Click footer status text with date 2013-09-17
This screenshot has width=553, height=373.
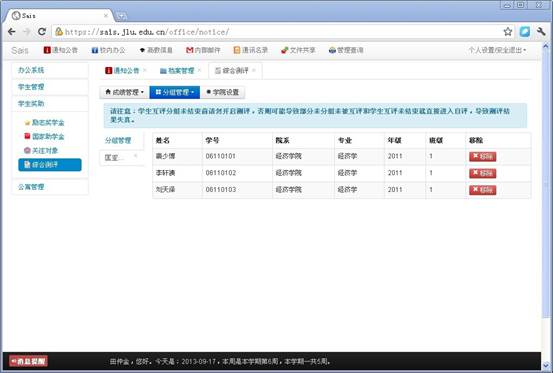220,361
